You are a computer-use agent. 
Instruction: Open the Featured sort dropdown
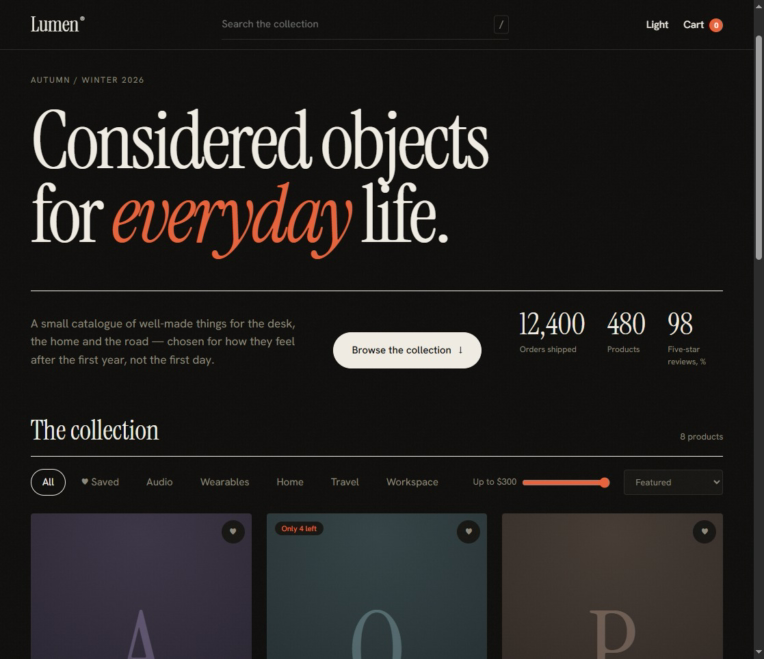673,482
